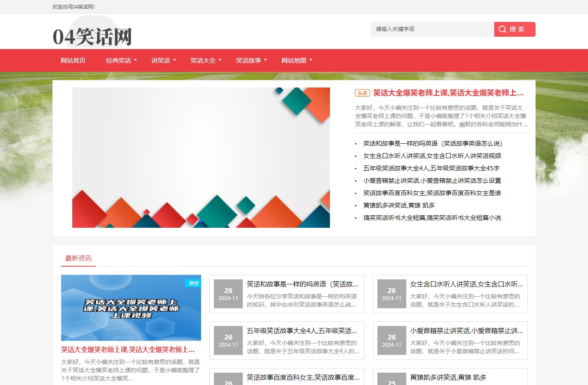Click headline summary text 大家好,今天小编关注到
Viewport: 588px width, 385px height.
pyautogui.click(x=441, y=116)
